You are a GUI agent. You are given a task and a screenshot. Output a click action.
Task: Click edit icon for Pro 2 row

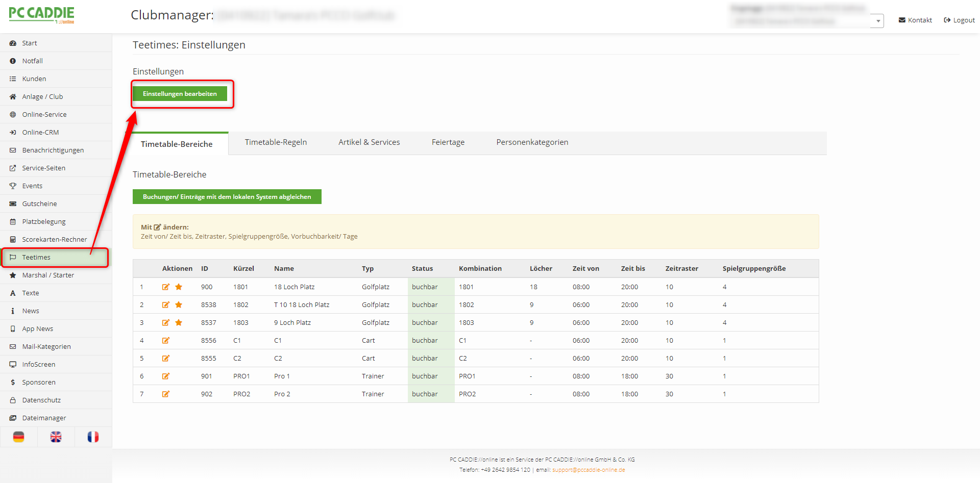[x=166, y=394]
